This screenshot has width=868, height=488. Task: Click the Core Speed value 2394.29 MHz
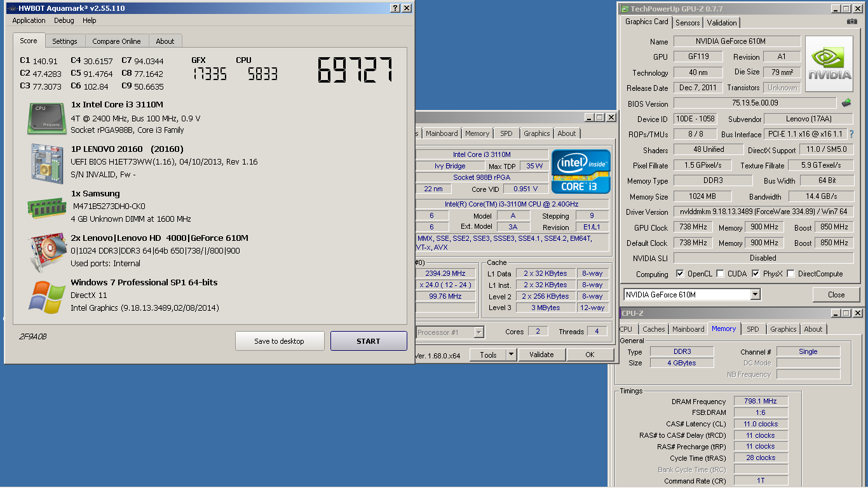[x=445, y=273]
